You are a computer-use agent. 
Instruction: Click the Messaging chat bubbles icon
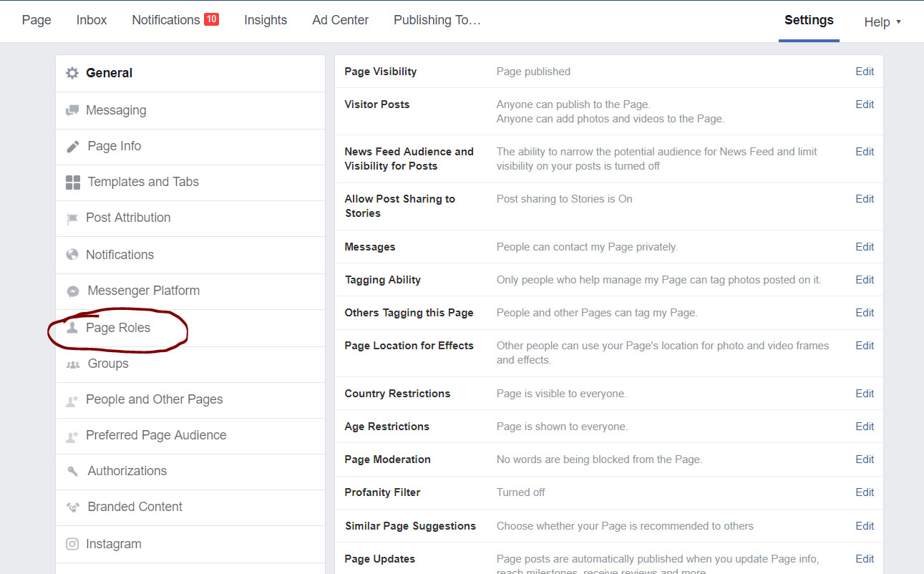72,110
